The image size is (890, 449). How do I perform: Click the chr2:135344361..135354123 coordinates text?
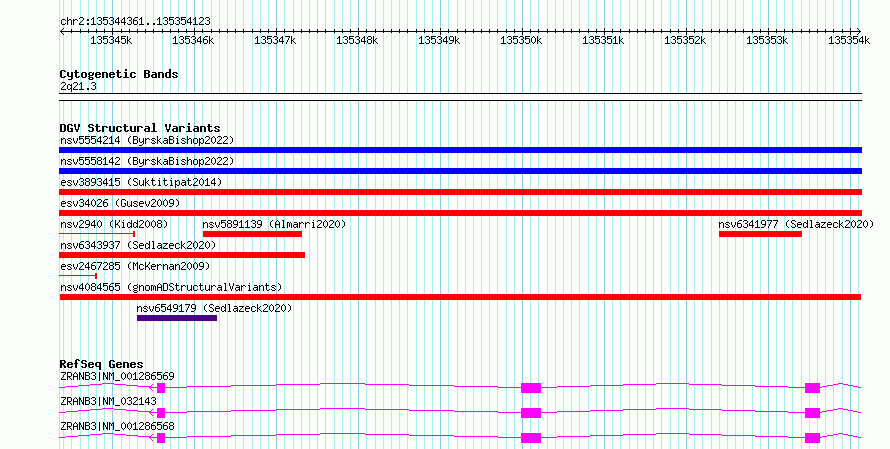coord(135,21)
